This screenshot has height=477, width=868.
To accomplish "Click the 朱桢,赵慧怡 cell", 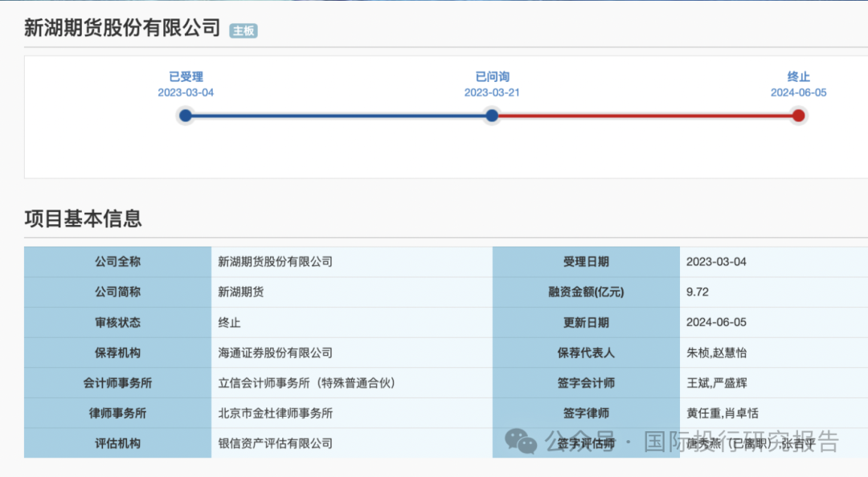I will pyautogui.click(x=774, y=353).
